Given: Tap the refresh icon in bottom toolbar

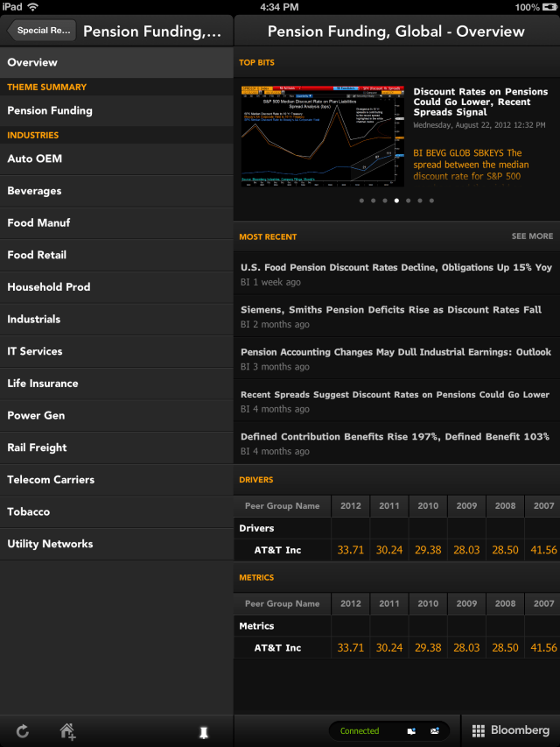Looking at the screenshot, I should coord(23,731).
